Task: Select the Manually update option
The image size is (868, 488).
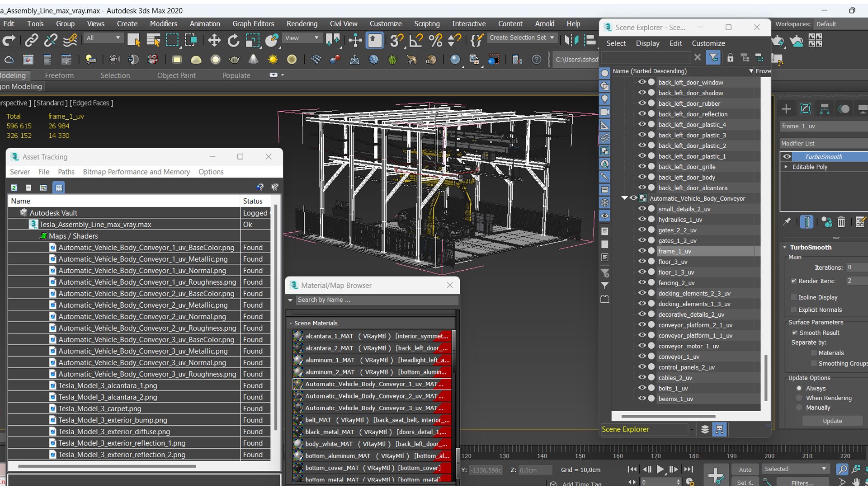Action: tap(799, 408)
